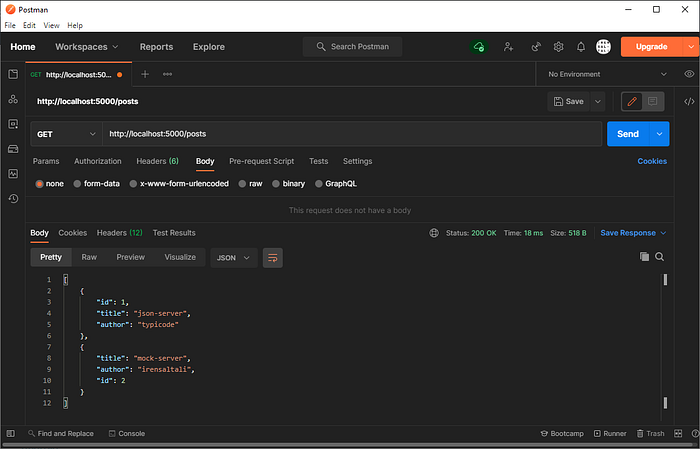Open Monitors sidebar icon
The width and height of the screenshot is (700, 449).
click(x=13, y=174)
